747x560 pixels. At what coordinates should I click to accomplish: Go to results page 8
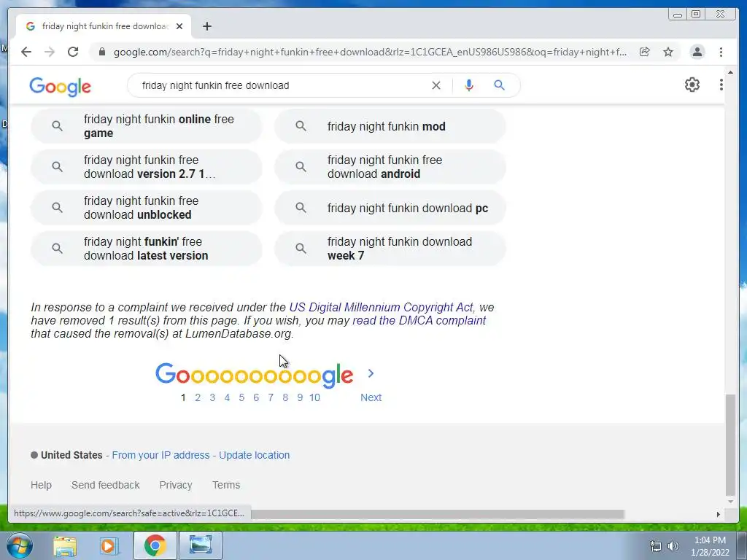pyautogui.click(x=285, y=397)
